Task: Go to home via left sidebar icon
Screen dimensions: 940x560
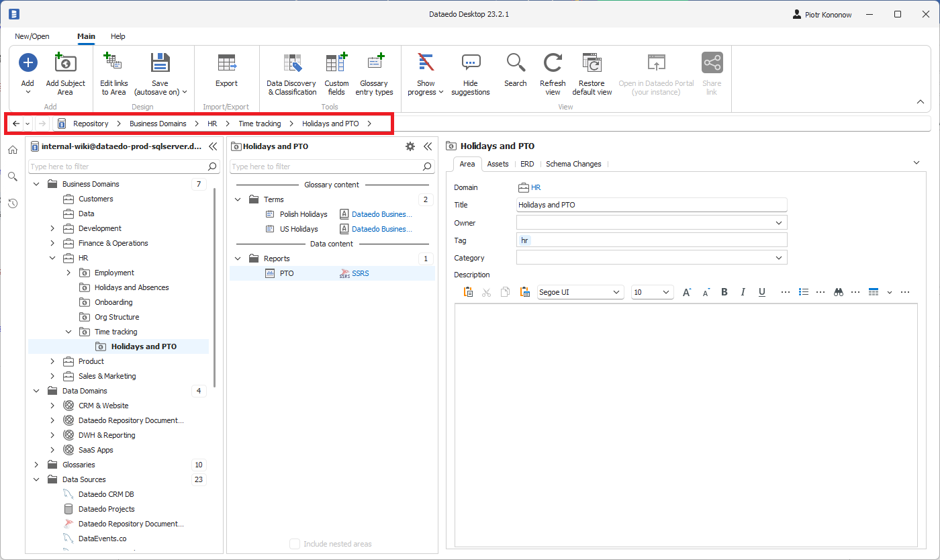Action: [x=13, y=150]
